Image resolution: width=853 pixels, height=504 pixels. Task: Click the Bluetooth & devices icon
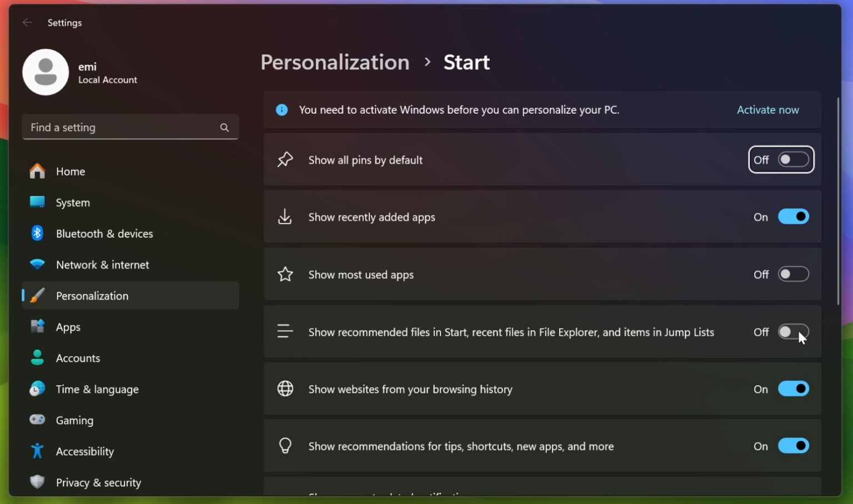pos(37,233)
